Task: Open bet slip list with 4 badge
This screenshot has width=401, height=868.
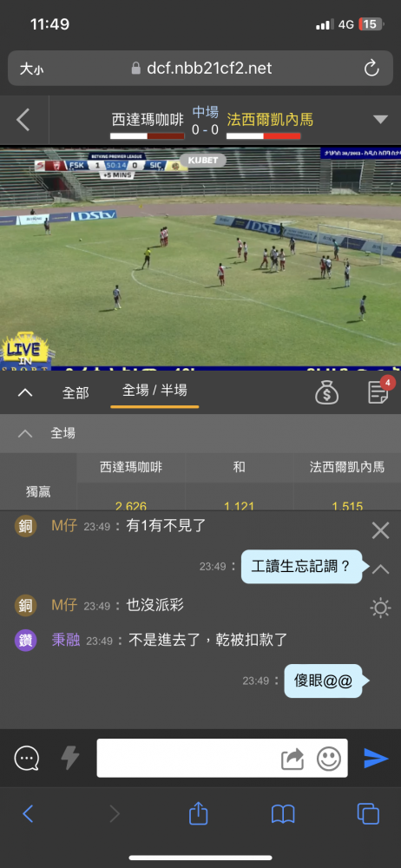Action: (x=379, y=391)
